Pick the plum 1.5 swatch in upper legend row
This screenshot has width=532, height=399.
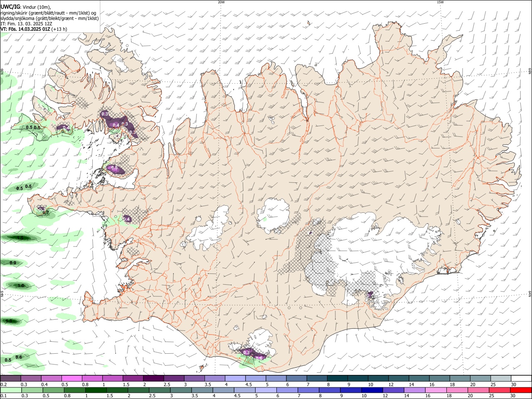[x=132, y=378]
